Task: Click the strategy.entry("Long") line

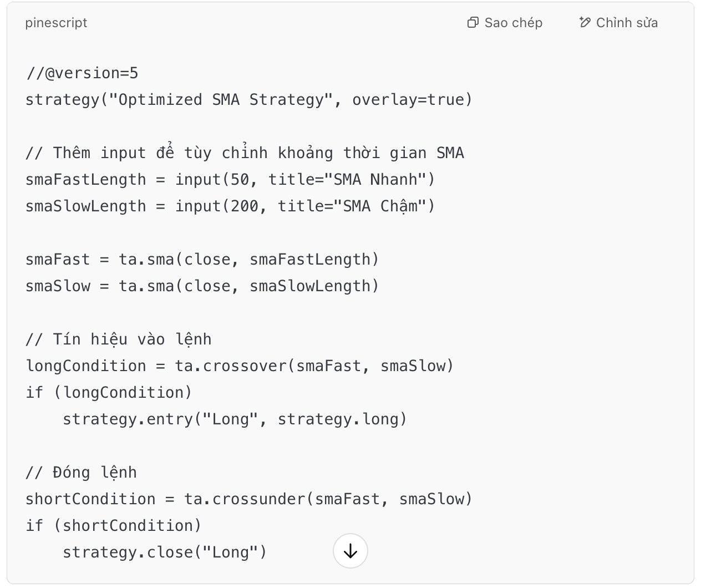Action: coord(235,419)
